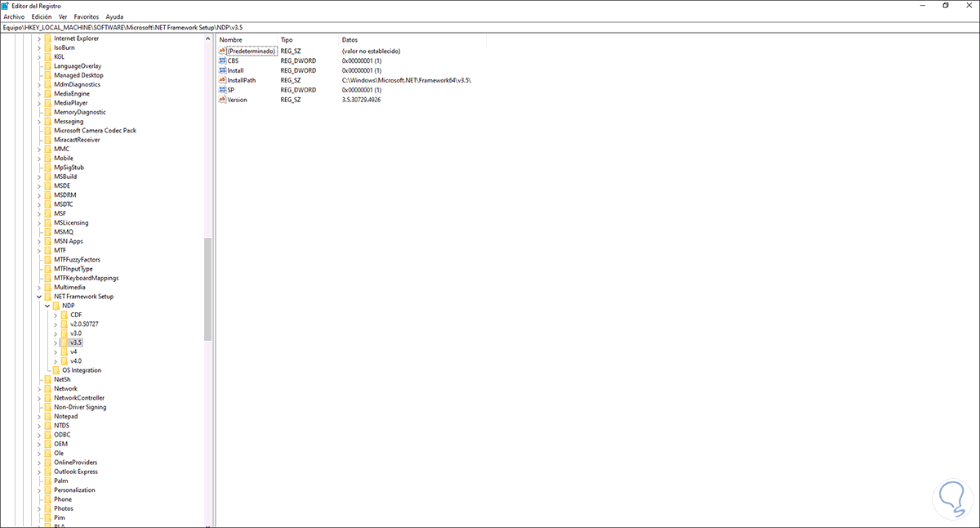Expand the Internet Explorer key
The image size is (980, 528).
coord(38,38)
